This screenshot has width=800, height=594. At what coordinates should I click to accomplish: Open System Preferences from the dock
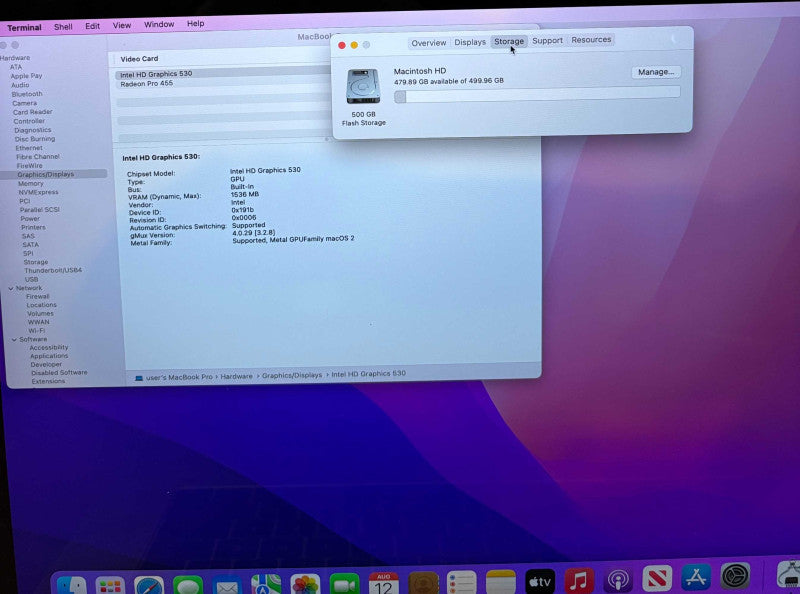pos(735,575)
